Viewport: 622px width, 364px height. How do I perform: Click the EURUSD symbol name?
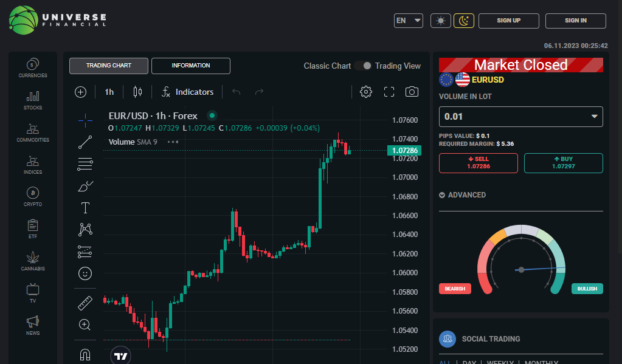[x=488, y=80]
